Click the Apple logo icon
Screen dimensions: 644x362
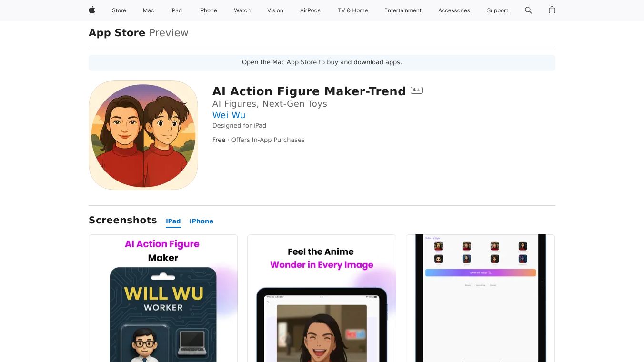[x=92, y=10]
